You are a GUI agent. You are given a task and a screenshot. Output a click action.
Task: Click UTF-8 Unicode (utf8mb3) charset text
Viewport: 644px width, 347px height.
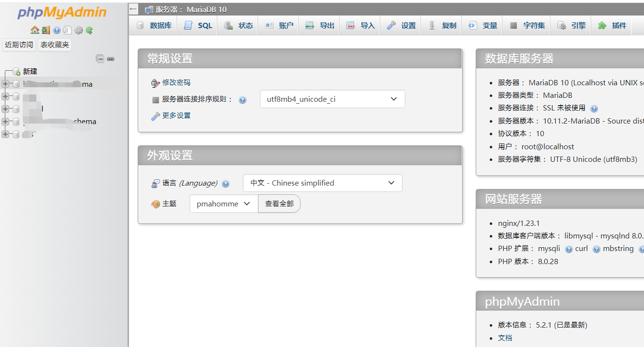click(x=594, y=159)
